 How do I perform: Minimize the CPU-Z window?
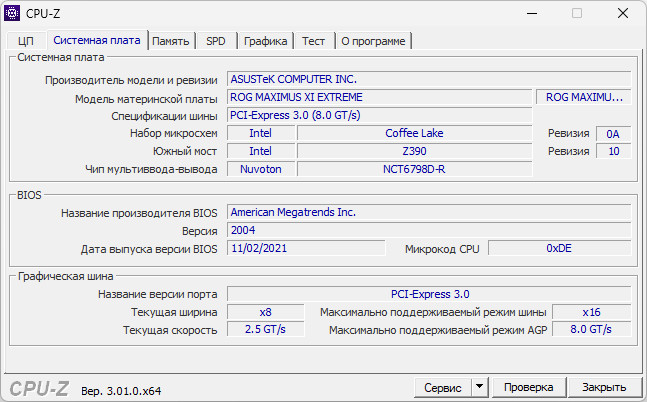[532, 14]
